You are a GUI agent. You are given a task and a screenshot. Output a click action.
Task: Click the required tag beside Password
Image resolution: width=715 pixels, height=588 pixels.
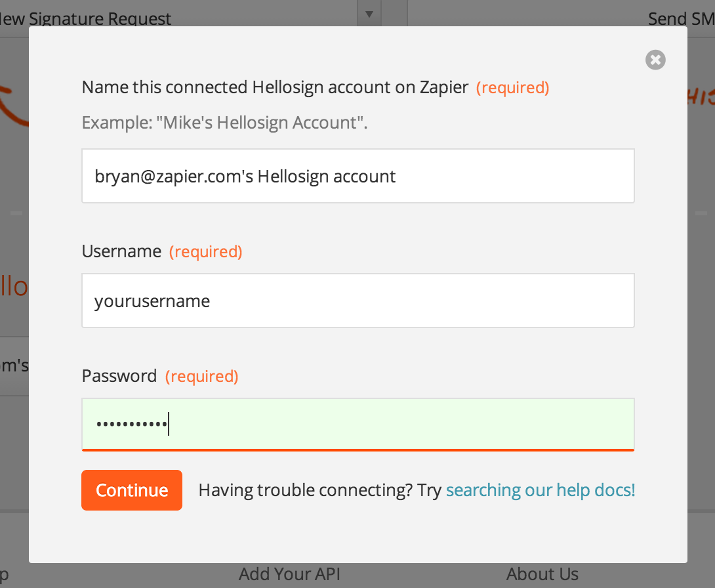(x=201, y=376)
